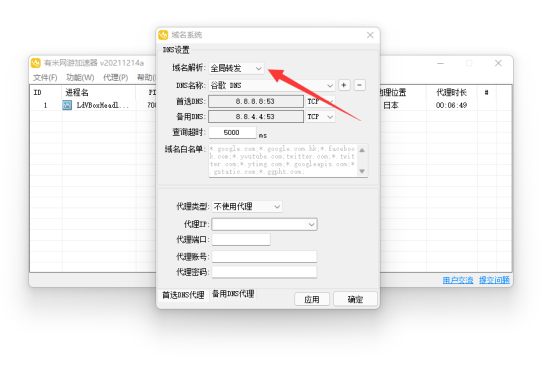543x370 pixels.
Task: Open the 文件(F) menu in main window
Action: 45,78
